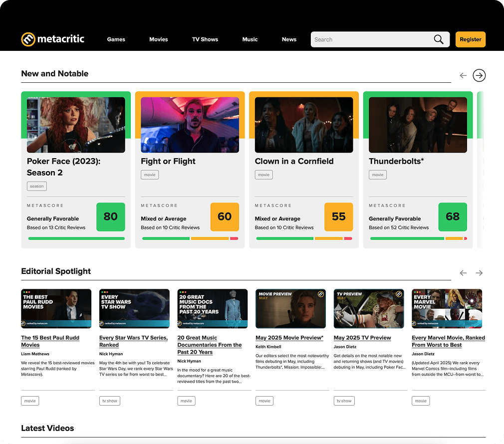This screenshot has height=444, width=504.
Task: Click the Metascore 60 badge
Action: pos(225,217)
